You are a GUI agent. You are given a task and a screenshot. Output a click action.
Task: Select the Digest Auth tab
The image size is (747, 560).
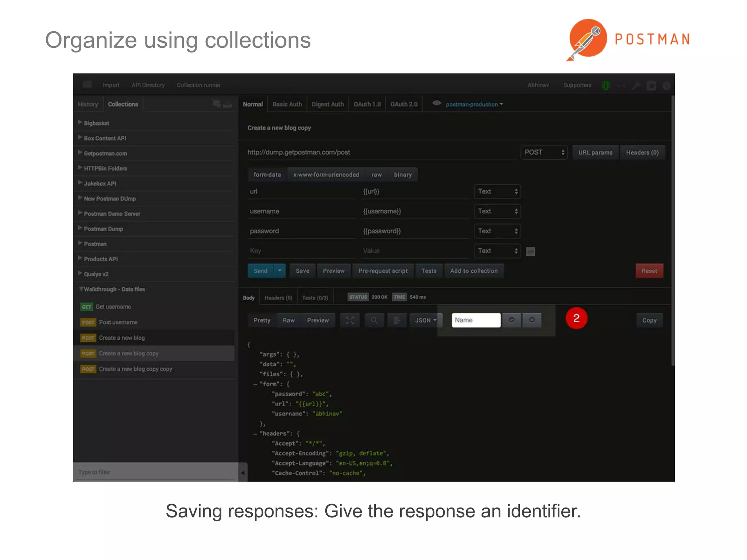tap(328, 104)
